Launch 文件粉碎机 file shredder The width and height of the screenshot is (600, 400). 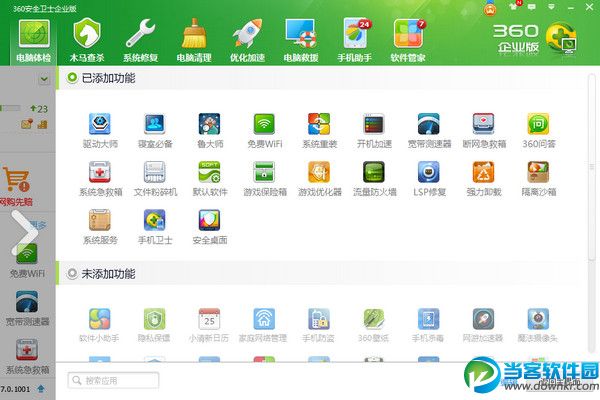click(x=155, y=179)
